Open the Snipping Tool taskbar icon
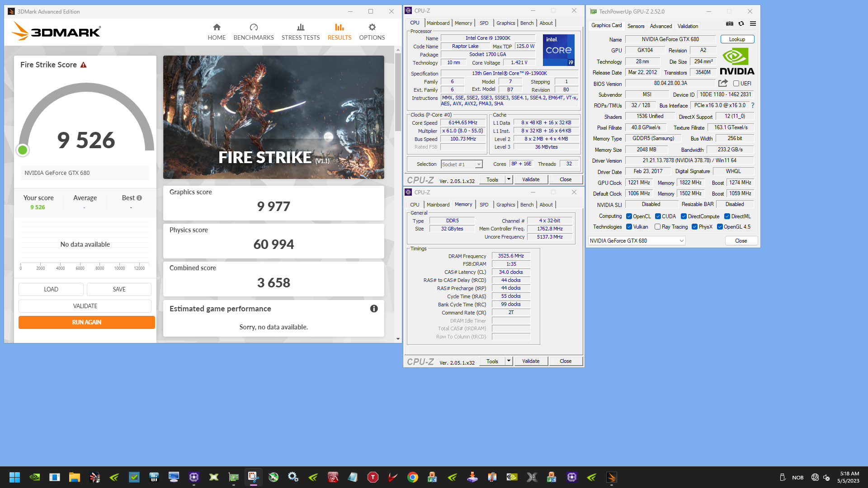 tap(254, 477)
